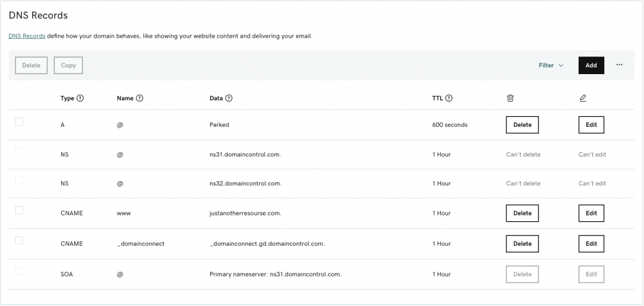The width and height of the screenshot is (644, 306).
Task: Click the help icon next to Type
Action: click(80, 99)
